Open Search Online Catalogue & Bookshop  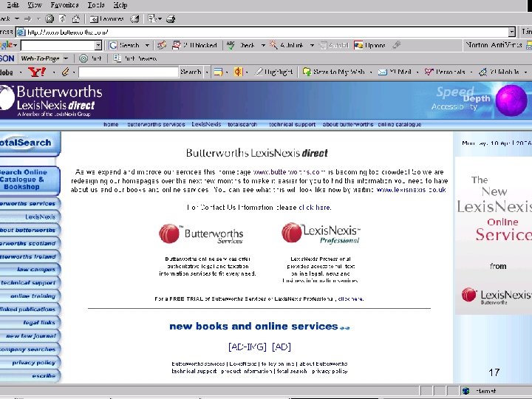[x=30, y=180]
